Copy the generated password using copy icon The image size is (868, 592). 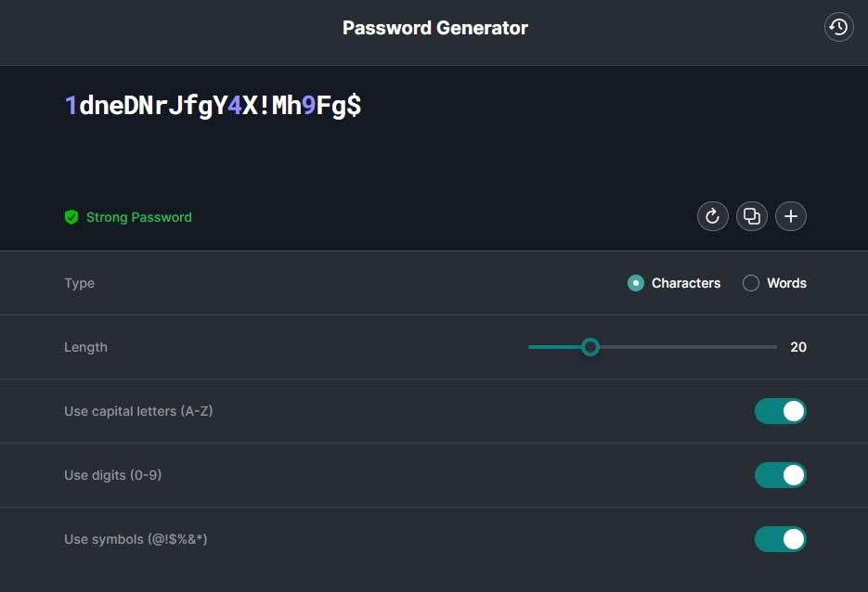tap(752, 216)
